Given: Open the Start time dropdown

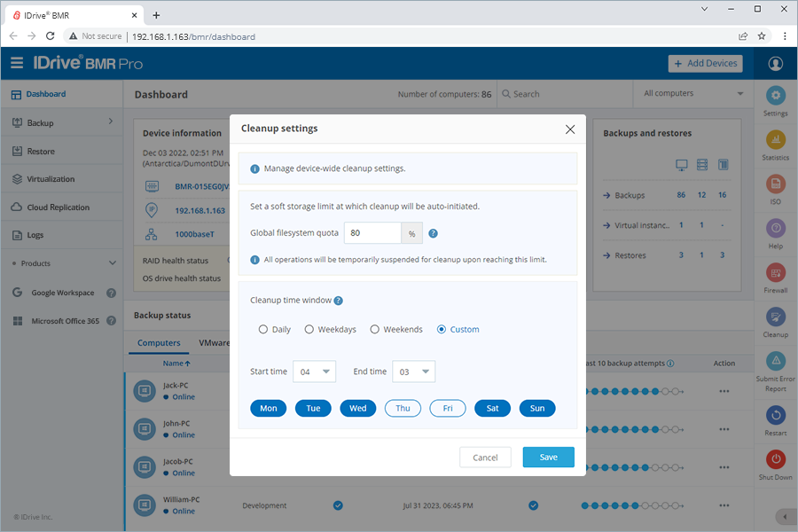Looking at the screenshot, I should pyautogui.click(x=314, y=372).
